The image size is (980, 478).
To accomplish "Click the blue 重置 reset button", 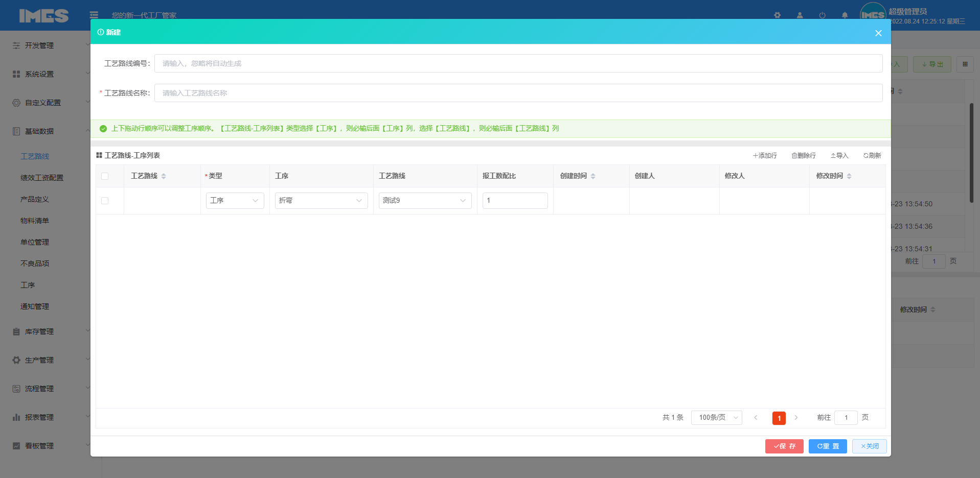I will [x=828, y=446].
